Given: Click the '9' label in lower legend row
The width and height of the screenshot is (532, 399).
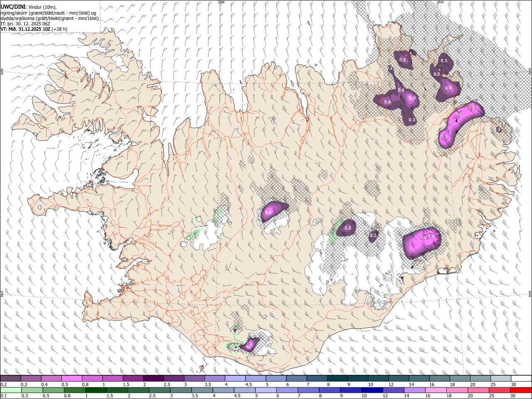Looking at the screenshot, I should [x=342, y=396].
